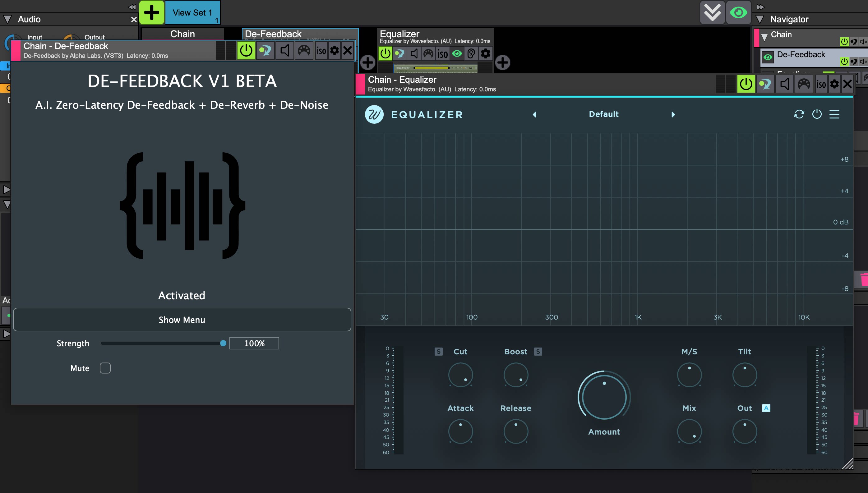Click the iso button in Equalizer window header

click(x=821, y=84)
